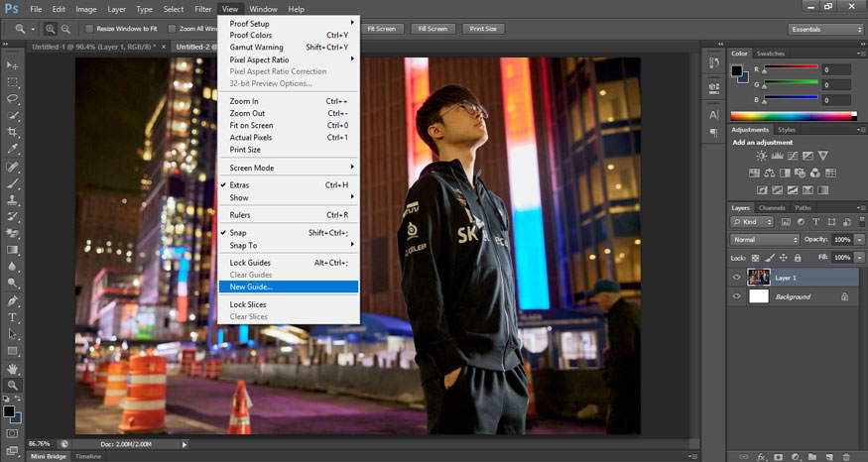The height and width of the screenshot is (462, 868).
Task: Select the Horizontal Type tool
Action: [13, 317]
